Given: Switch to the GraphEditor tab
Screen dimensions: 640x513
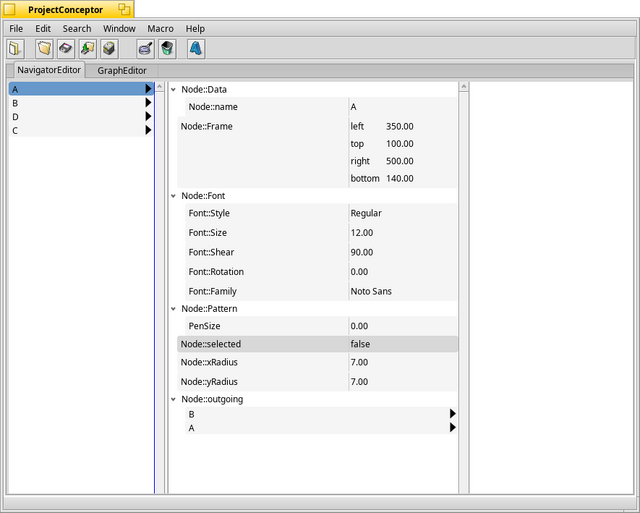Looking at the screenshot, I should tap(122, 71).
